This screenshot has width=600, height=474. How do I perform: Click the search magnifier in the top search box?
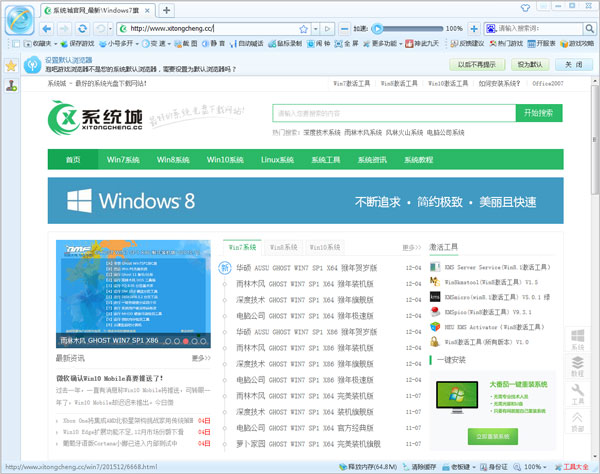tap(589, 29)
